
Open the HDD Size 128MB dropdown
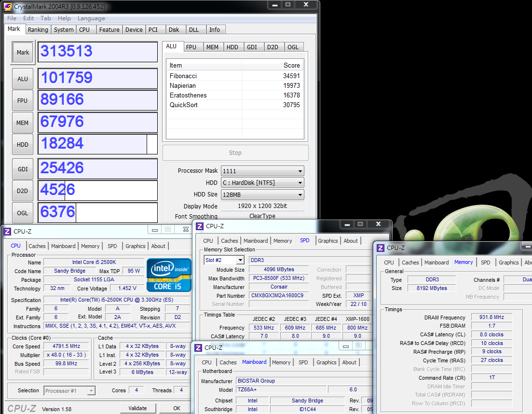click(262, 195)
